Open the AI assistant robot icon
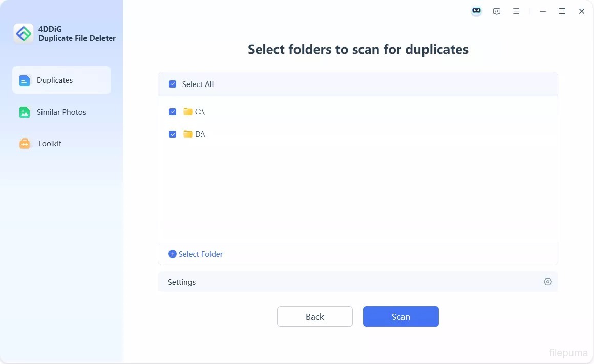 (x=476, y=11)
